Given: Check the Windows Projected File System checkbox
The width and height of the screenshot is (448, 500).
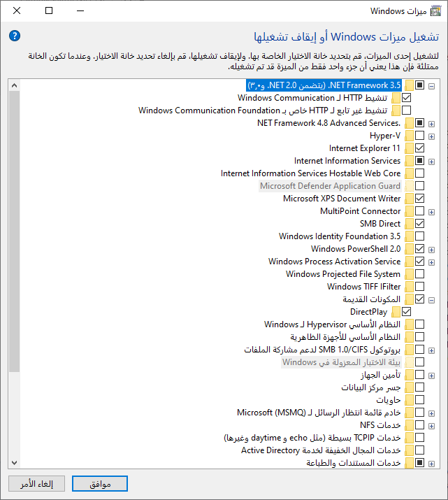Looking at the screenshot, I should (419, 274).
